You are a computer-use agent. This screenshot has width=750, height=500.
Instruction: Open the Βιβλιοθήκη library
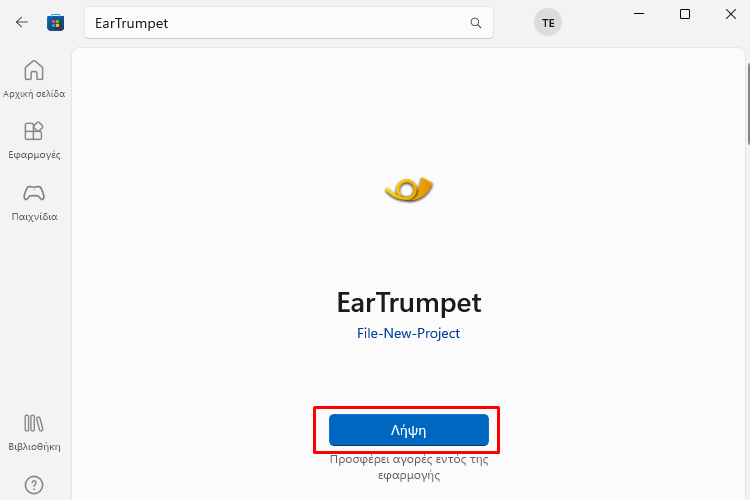[34, 433]
